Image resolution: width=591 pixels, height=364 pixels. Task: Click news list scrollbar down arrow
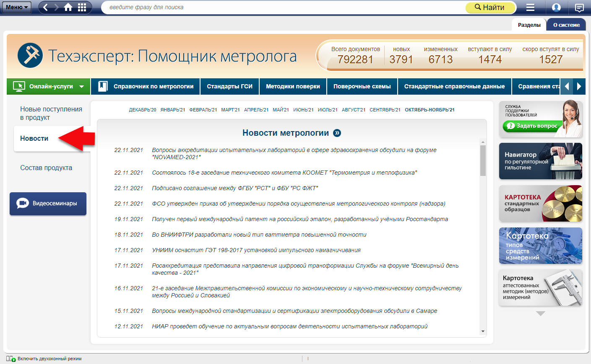pos(483,331)
